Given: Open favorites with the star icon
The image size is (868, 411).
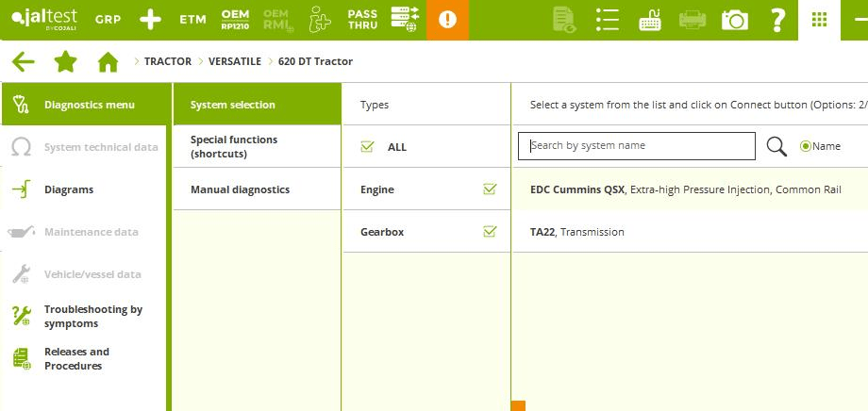Looking at the screenshot, I should [x=65, y=62].
